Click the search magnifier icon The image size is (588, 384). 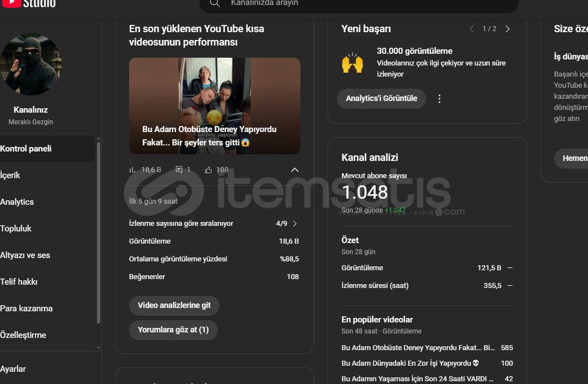pyautogui.click(x=215, y=3)
